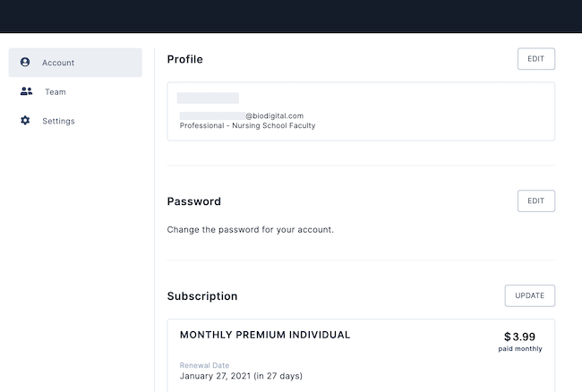
Task: Click the Subscription section heading
Action: 202,296
